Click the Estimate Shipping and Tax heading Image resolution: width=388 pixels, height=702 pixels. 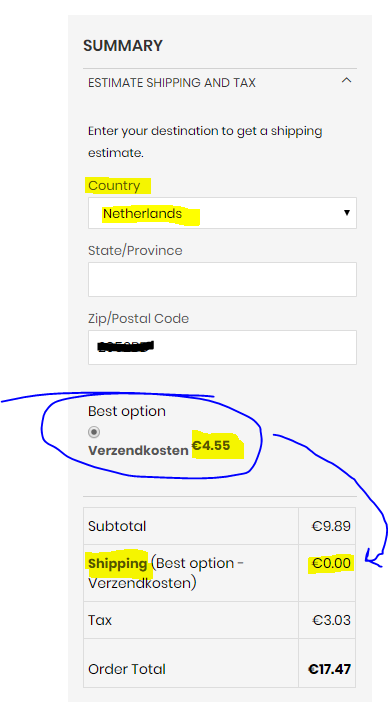coord(172,83)
